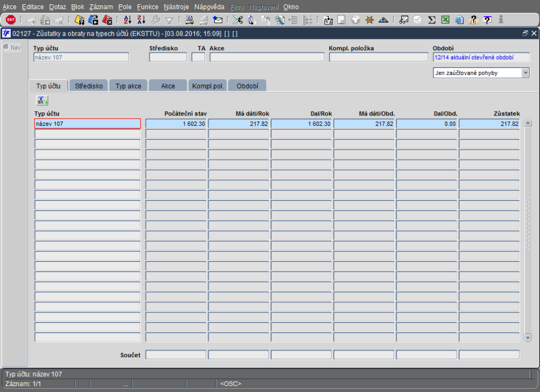Open the Nápověda menu
Image resolution: width=540 pixels, height=392 pixels.
pos(209,7)
